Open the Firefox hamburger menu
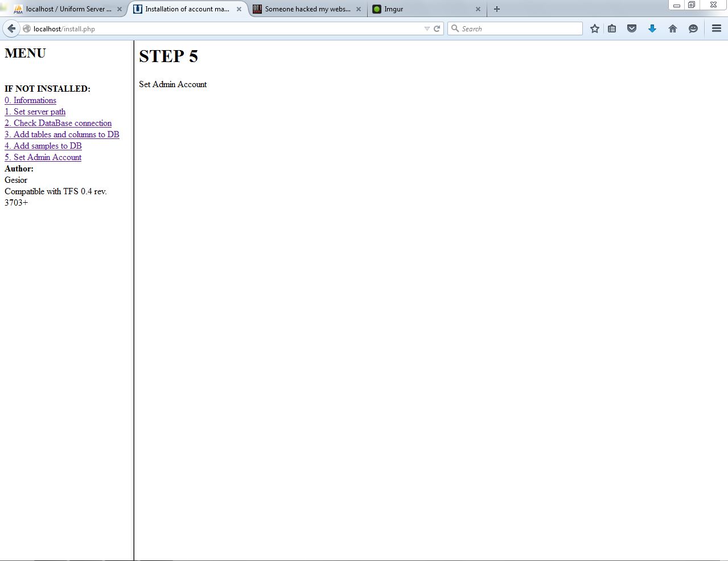 (717, 28)
